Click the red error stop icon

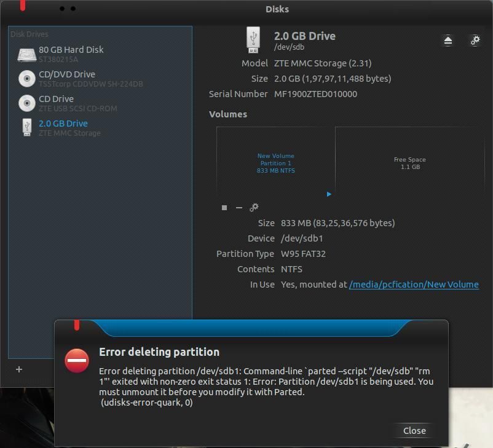76,361
